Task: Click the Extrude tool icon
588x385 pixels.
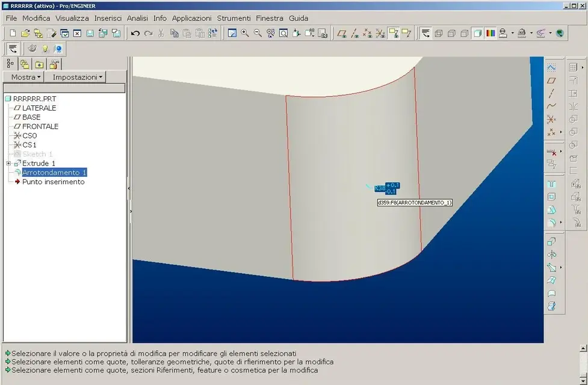Action: [551, 242]
